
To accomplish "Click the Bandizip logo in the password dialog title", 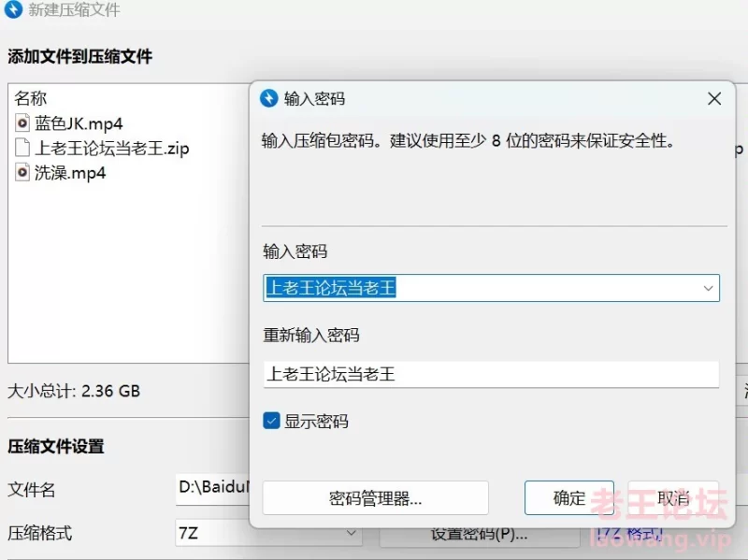I will [269, 99].
